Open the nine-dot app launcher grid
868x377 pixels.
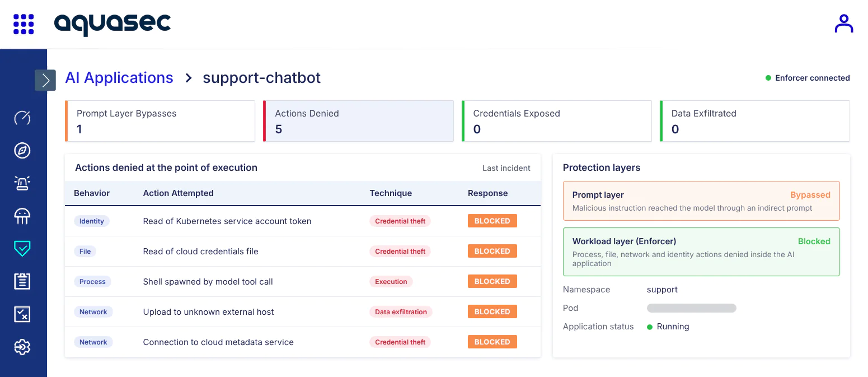24,24
